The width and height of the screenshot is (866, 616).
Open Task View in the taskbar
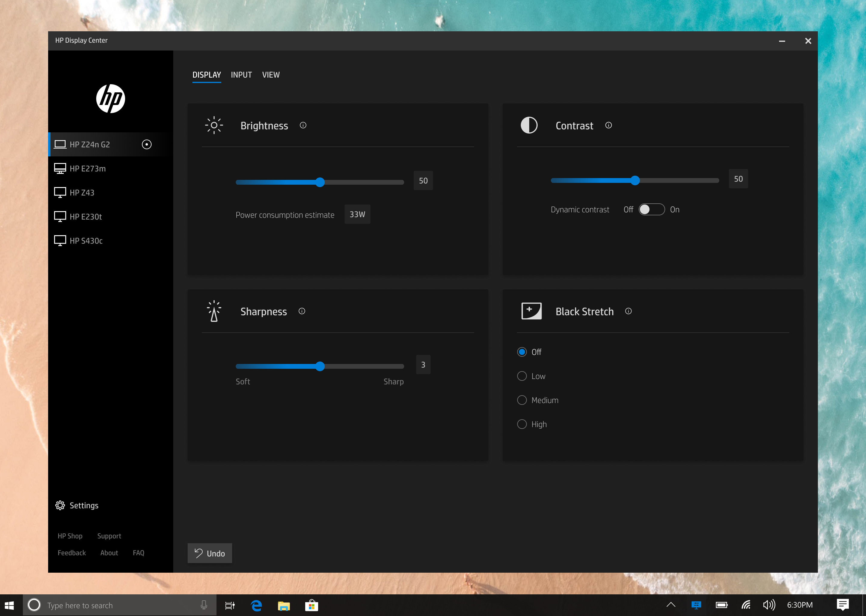click(230, 605)
